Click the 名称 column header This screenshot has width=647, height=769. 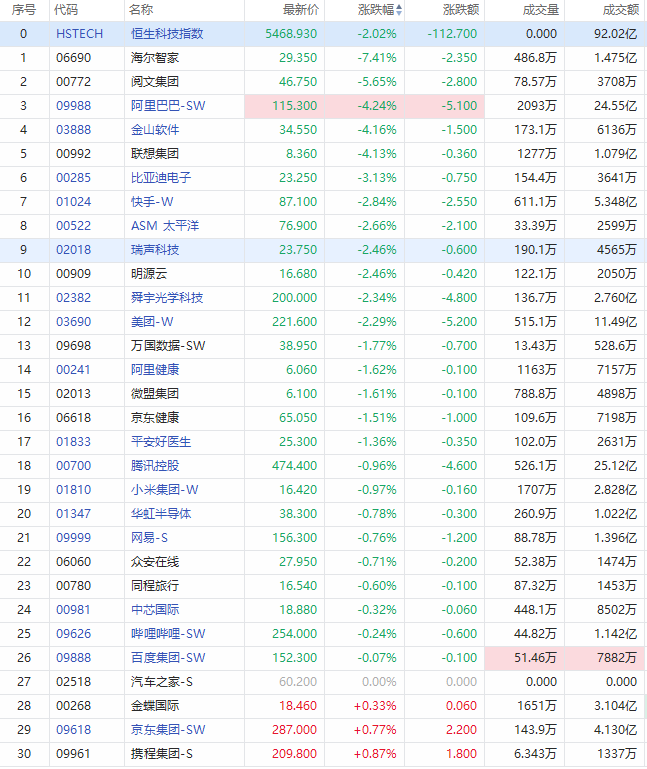click(141, 10)
